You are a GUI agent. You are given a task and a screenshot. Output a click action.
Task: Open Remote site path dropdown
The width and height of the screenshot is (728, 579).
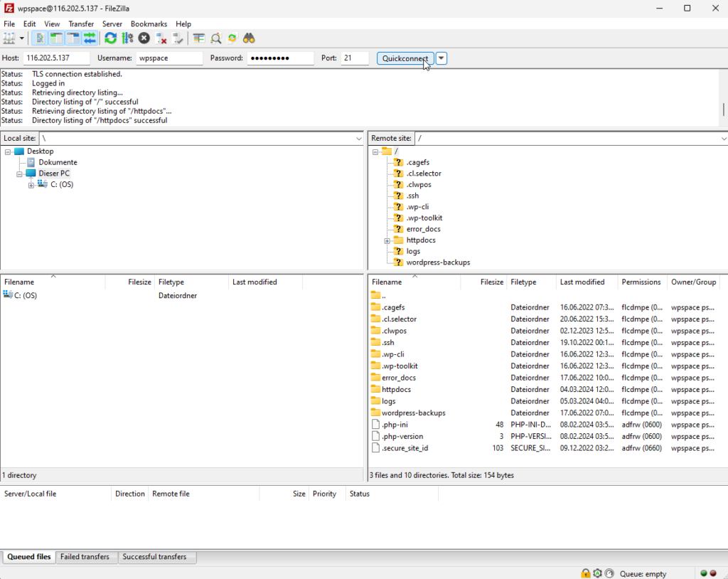pyautogui.click(x=723, y=139)
